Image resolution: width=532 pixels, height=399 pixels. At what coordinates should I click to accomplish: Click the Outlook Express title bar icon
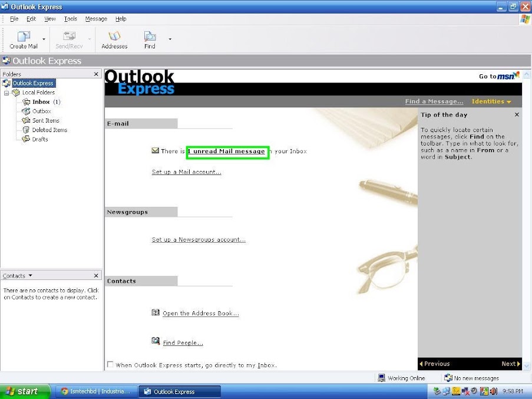click(5, 6)
